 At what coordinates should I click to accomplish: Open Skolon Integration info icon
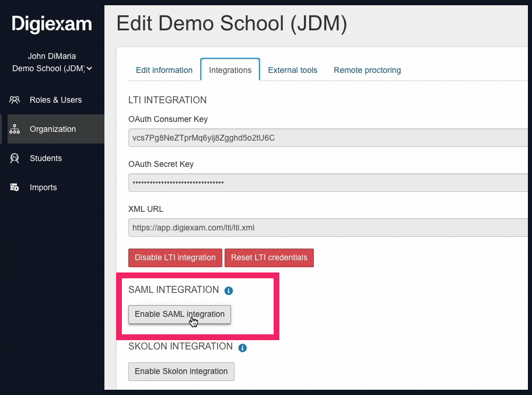click(x=242, y=348)
